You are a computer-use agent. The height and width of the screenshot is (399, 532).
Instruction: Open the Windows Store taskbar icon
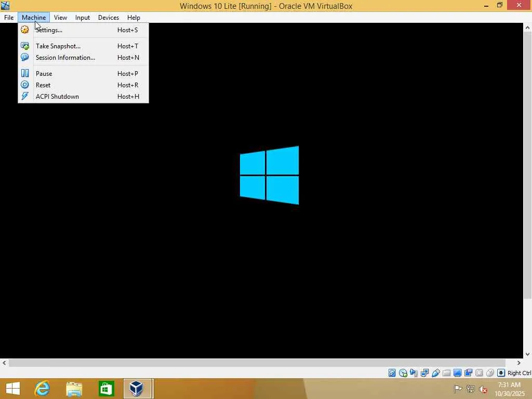106,389
